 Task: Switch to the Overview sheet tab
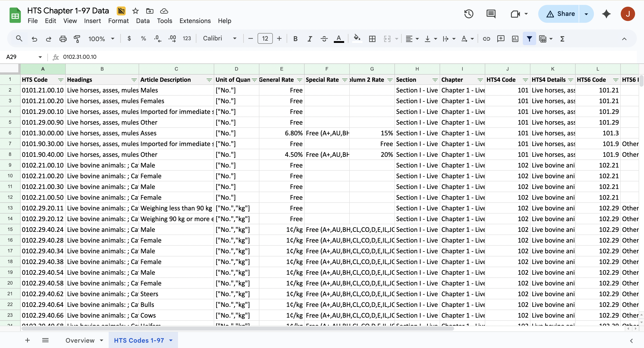point(80,340)
